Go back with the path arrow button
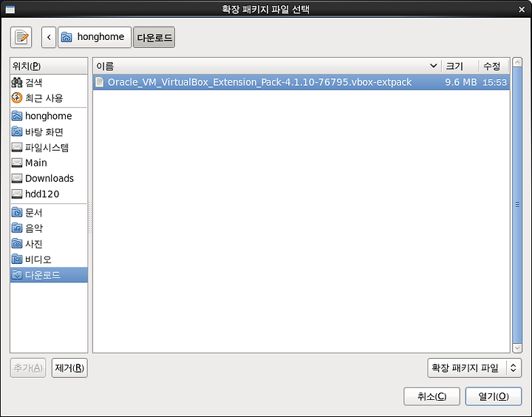The height and width of the screenshot is (417, 532). 49,37
